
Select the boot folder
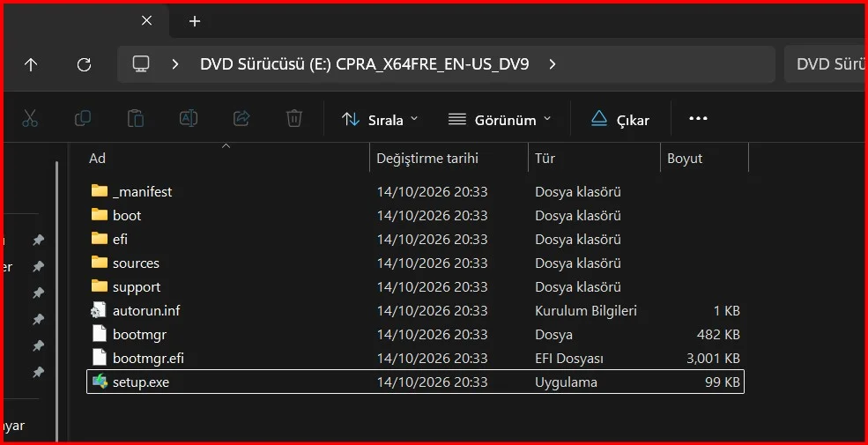[416, 215]
